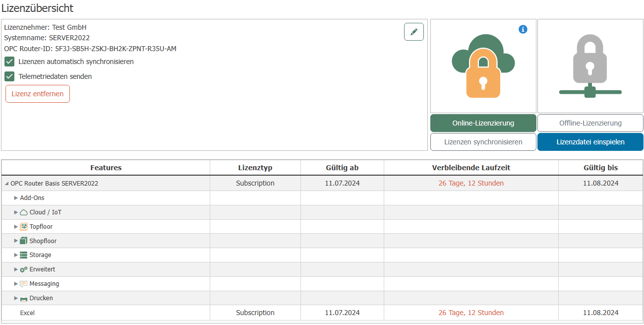Click the cloud lock online licensing image
The width and height of the screenshot is (644, 325).
click(483, 66)
